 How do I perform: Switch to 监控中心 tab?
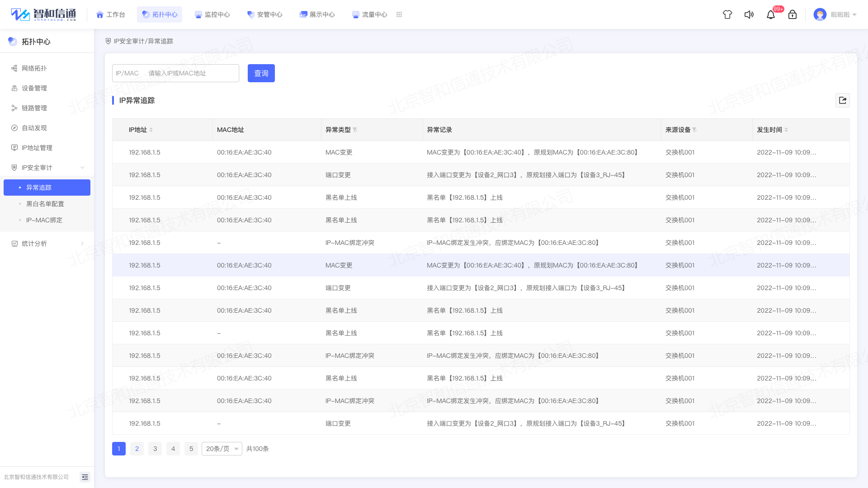point(212,14)
